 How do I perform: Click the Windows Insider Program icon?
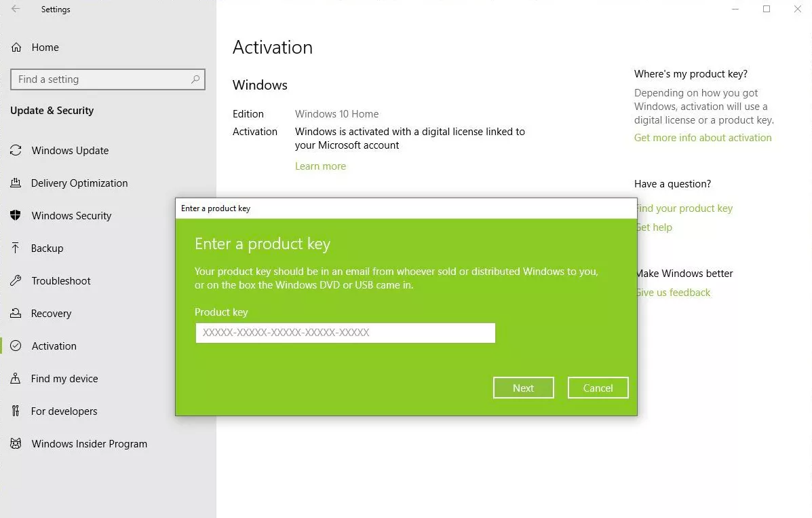click(16, 443)
